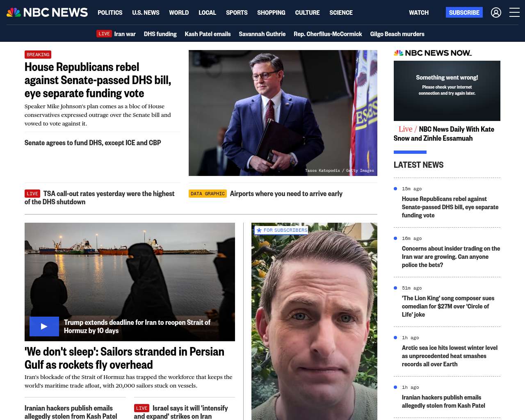This screenshot has height=420, width=525.
Task: Click the Iran's blockade summary paragraph
Action: pos(128,381)
